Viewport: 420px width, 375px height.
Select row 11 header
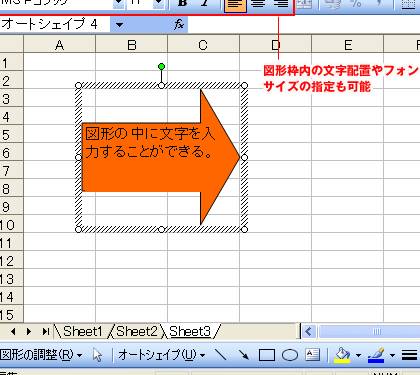point(11,242)
